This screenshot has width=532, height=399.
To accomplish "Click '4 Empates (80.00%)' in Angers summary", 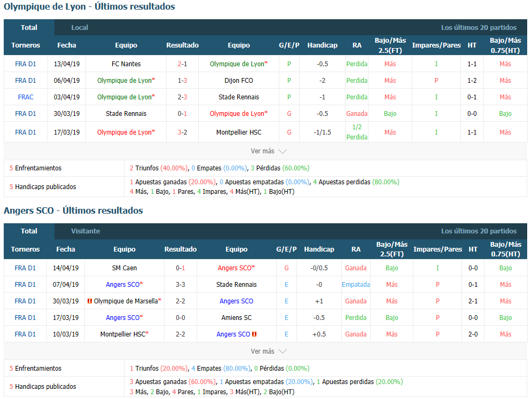I will (x=221, y=368).
